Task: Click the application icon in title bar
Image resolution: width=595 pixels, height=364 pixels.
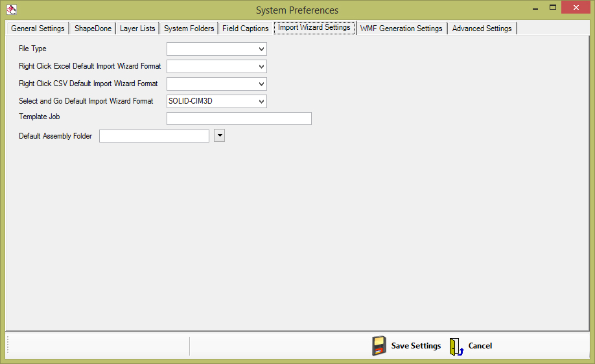Action: [x=12, y=10]
